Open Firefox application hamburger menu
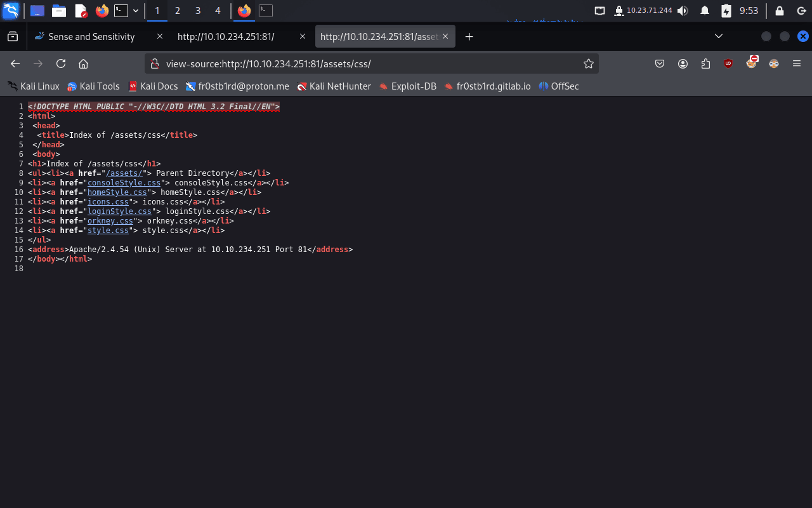The image size is (812, 508). tap(797, 63)
